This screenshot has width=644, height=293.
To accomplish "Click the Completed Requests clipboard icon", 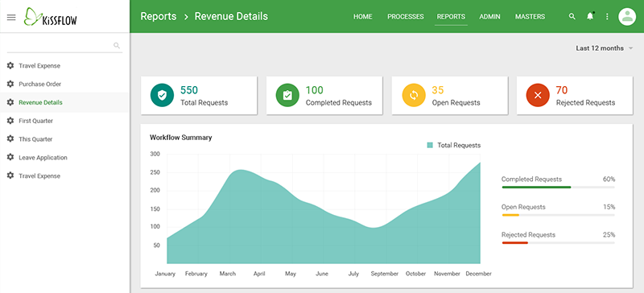I will pyautogui.click(x=287, y=95).
